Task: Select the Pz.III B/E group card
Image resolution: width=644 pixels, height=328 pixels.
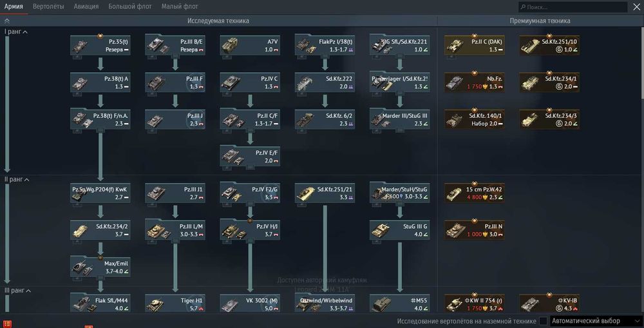Action: [x=175, y=45]
